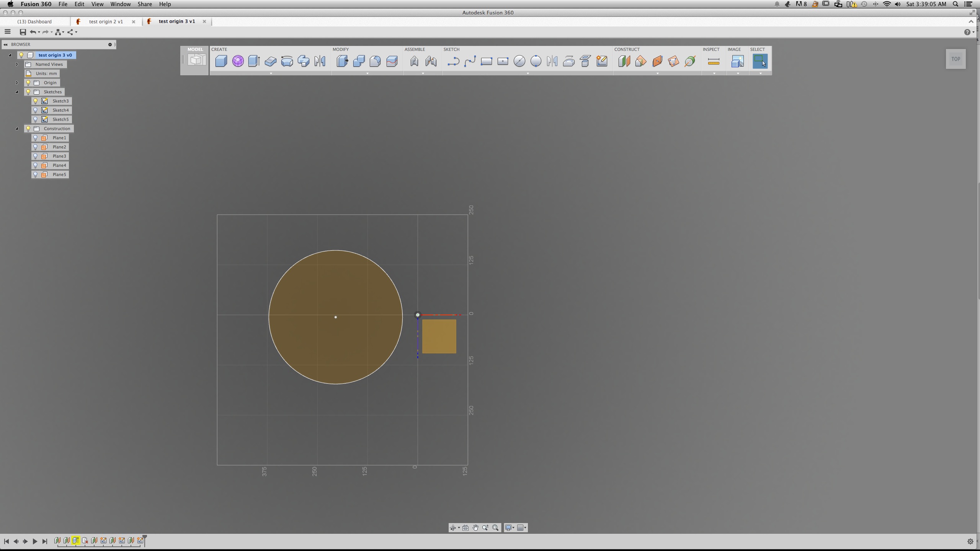
Task: Switch to the test origin 2 v1 tab
Action: point(106,21)
